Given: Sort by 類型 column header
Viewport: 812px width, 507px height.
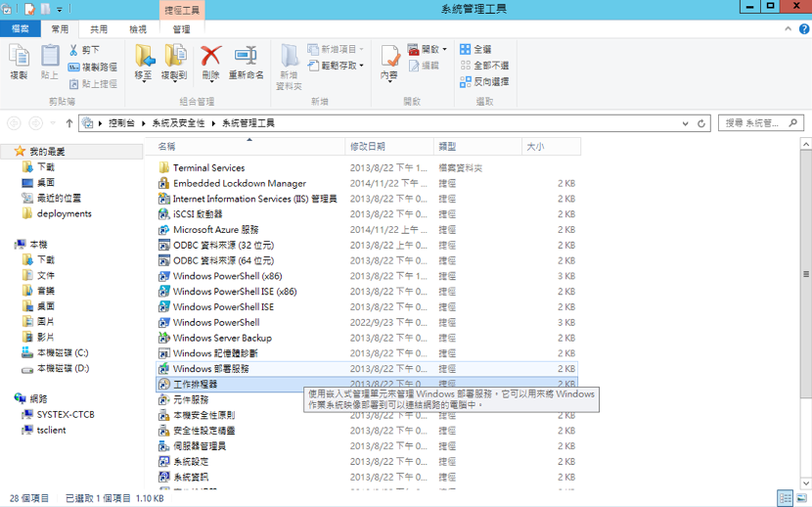Looking at the screenshot, I should click(477, 147).
